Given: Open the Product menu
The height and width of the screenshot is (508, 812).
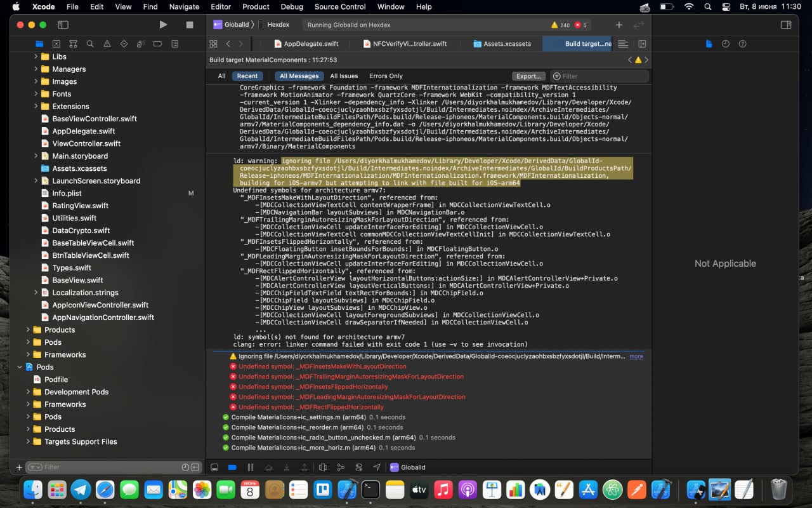Looking at the screenshot, I should pos(256,7).
